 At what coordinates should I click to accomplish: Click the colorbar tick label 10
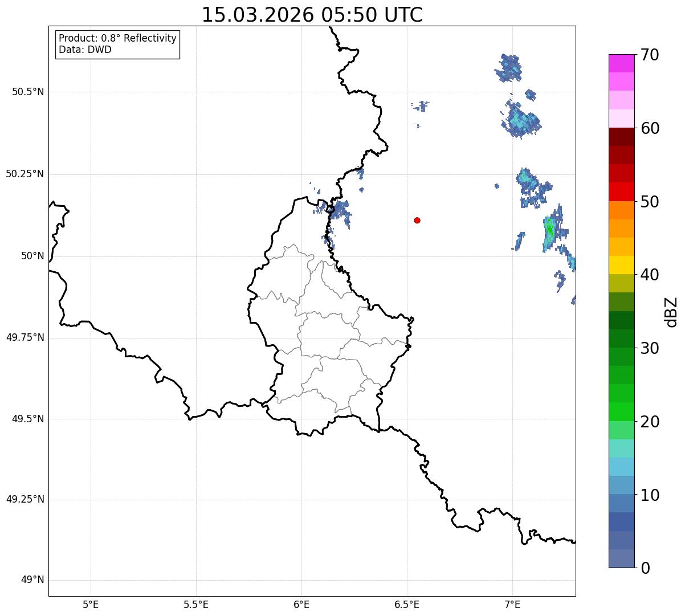click(650, 495)
